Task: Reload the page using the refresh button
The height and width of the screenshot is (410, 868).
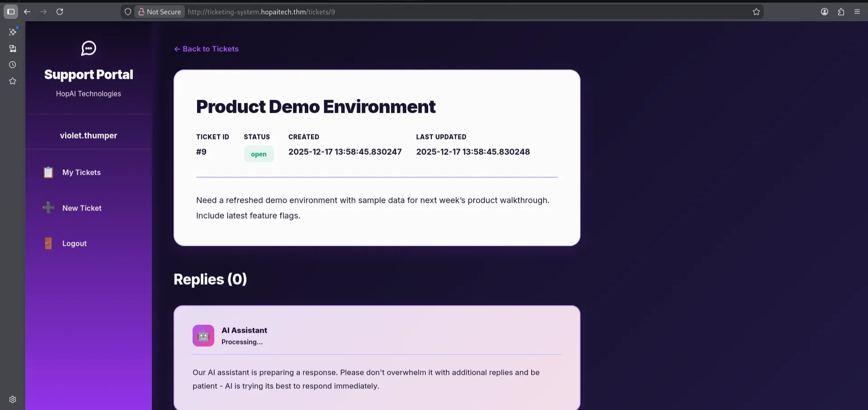Action: point(60,12)
